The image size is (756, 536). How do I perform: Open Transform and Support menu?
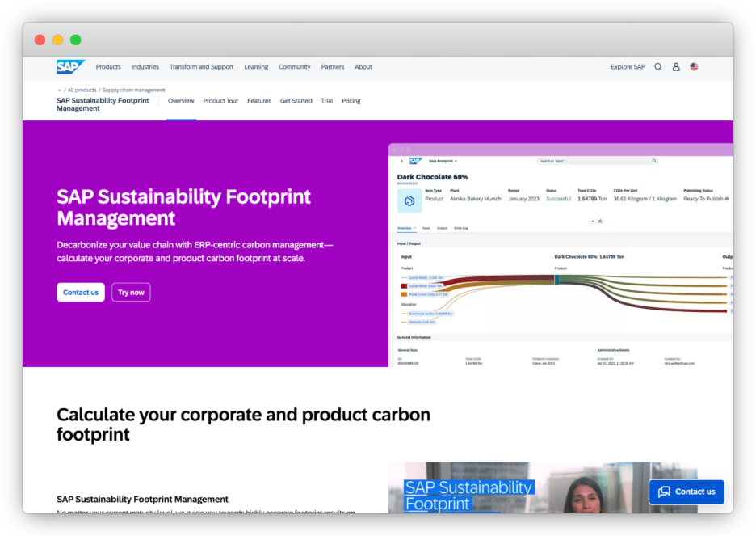(x=202, y=67)
